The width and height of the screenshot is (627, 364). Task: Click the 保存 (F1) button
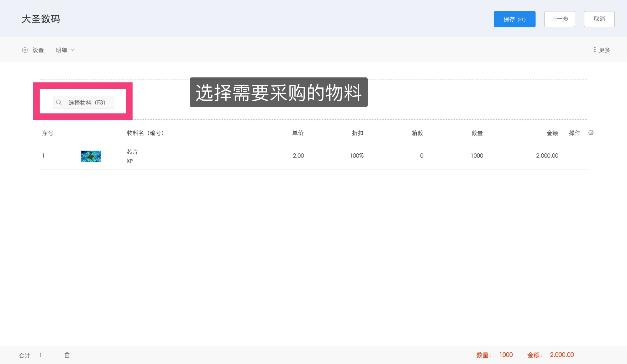point(514,19)
